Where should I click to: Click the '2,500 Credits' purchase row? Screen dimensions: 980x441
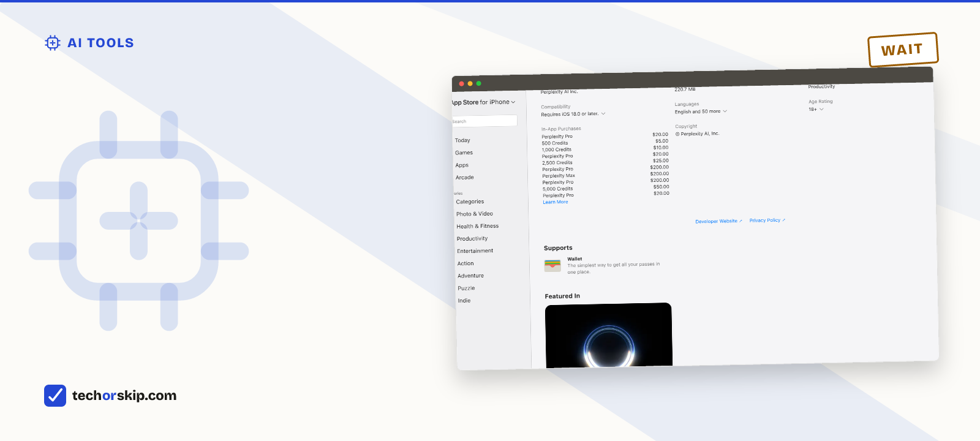606,162
